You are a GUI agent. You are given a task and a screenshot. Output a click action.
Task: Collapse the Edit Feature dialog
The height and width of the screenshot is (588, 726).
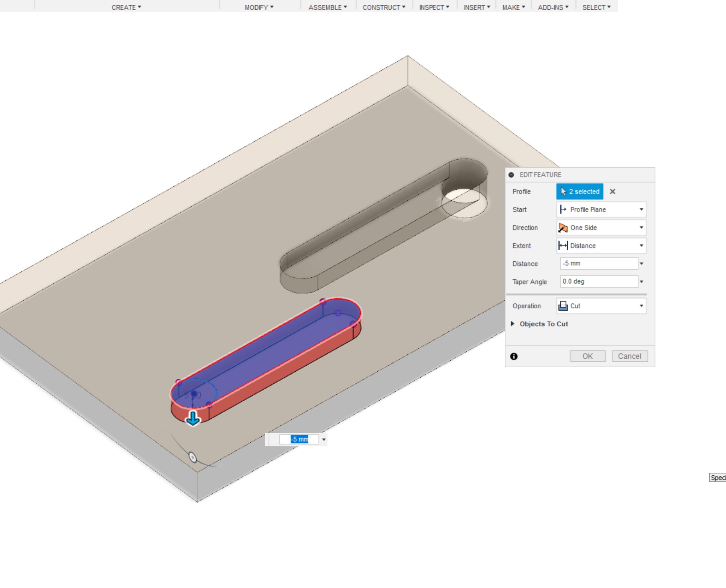[511, 175]
